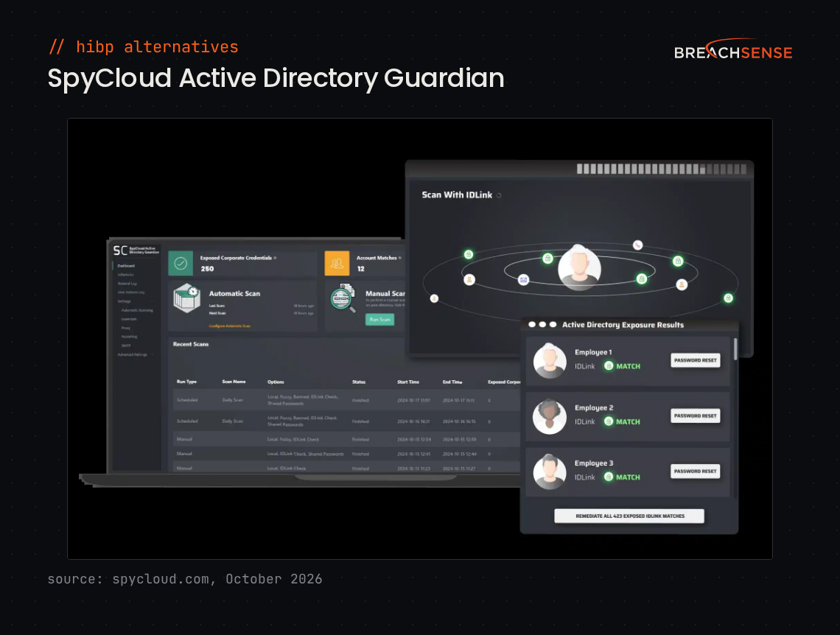Click the green lock icon beside Employee 1 MATCH
The height and width of the screenshot is (635, 840).
click(609, 366)
